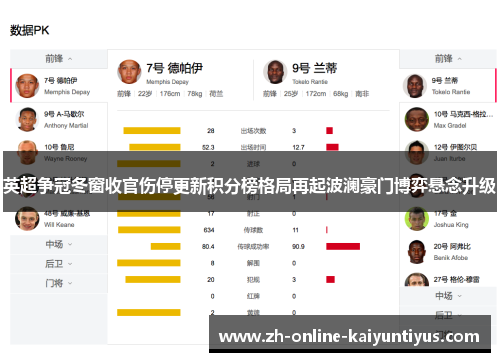Viewport: 500px width, 362px height.
Task: Collapse the right 前锋 section
Action: coord(448,59)
